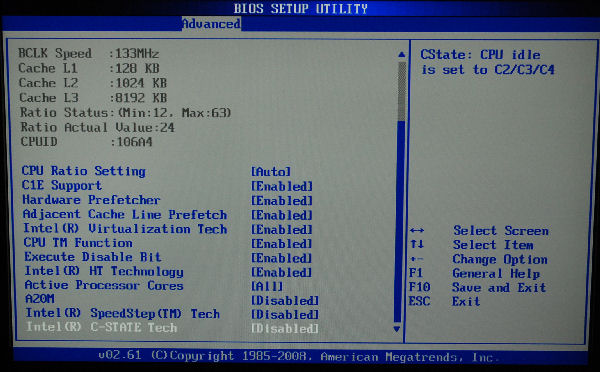Select the A20M setting

tap(40, 299)
